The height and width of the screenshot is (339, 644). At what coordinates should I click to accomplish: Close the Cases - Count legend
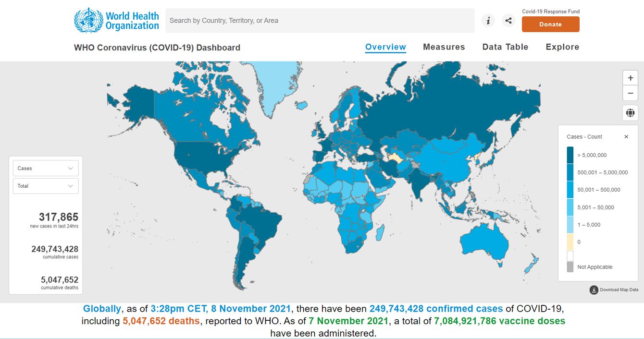tap(626, 137)
